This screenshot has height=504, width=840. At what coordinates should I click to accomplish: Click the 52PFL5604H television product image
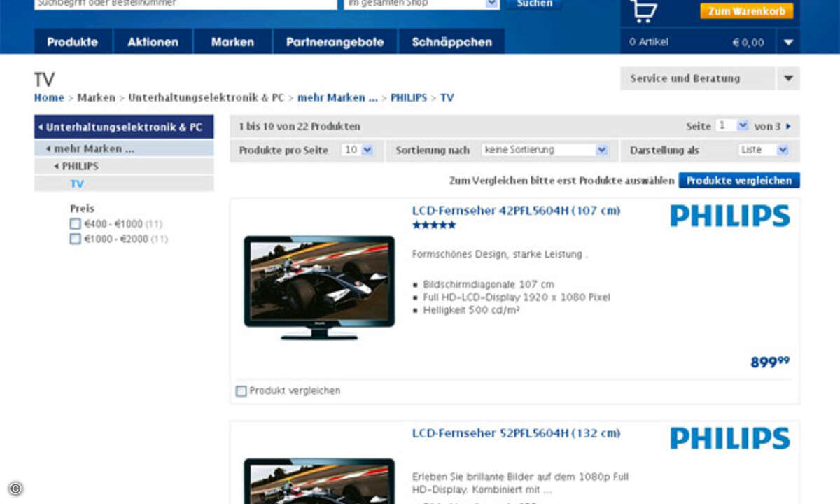(x=319, y=481)
